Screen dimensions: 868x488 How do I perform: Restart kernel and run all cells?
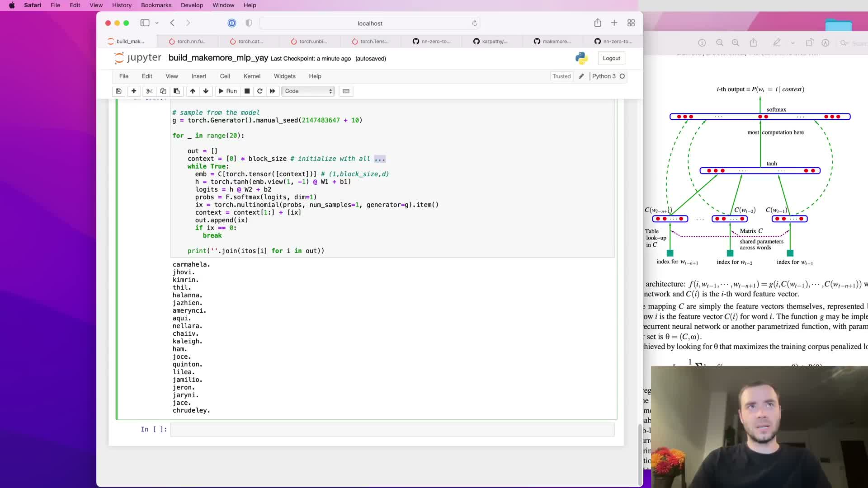point(273,91)
